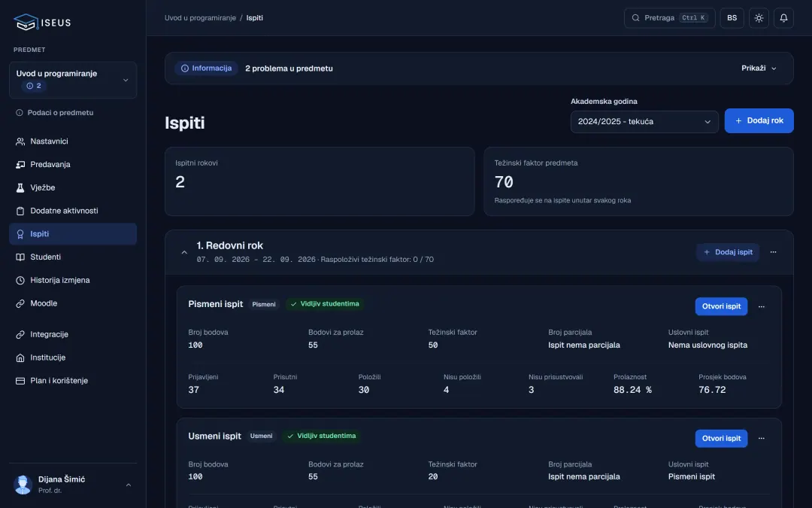Click 'Nema uslovnog ispita' text
Screen dimensions: 812x508
coord(707,345)
